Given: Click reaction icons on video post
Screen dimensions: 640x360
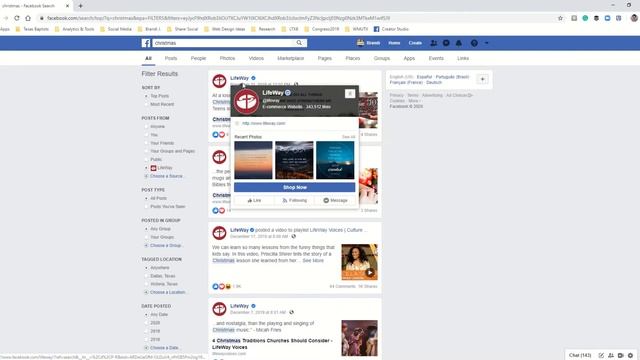Looking at the screenshot, I should [222, 287].
